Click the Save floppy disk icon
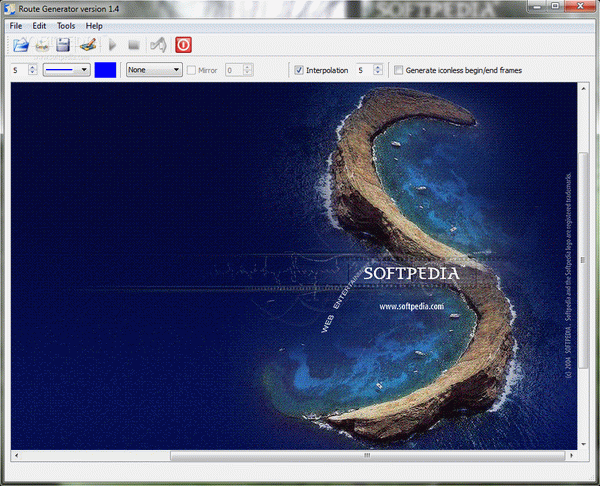The width and height of the screenshot is (600, 486). [63, 45]
